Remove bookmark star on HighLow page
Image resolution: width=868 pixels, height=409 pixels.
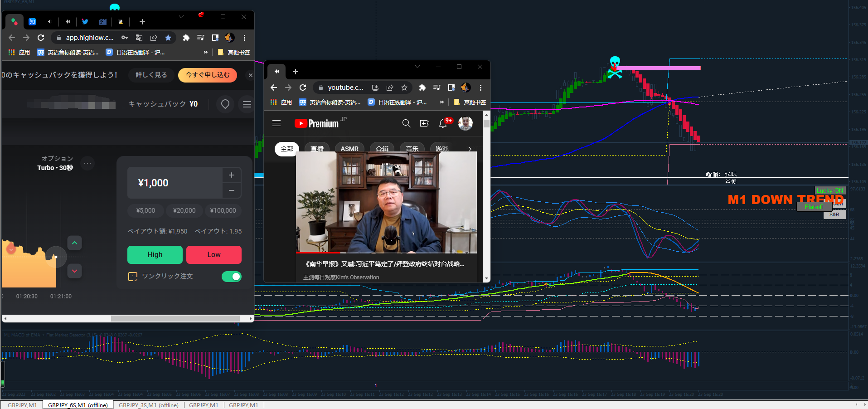[x=168, y=38]
